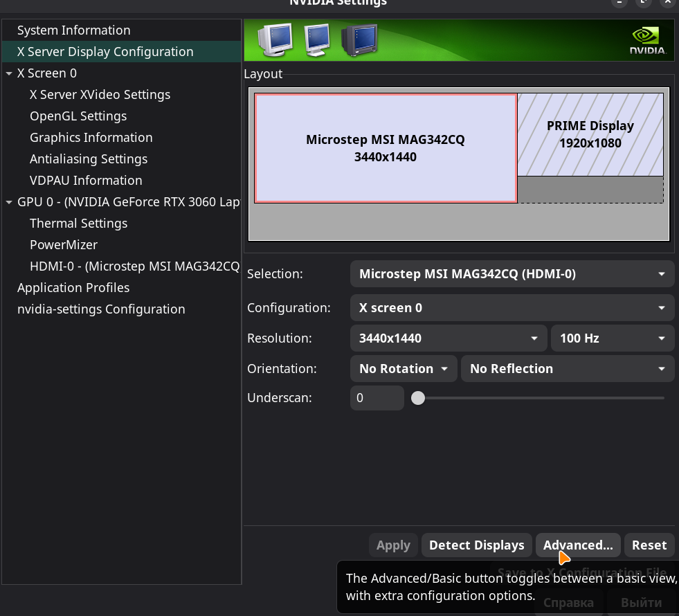
Task: Collapse the GPU 0 tree arrow
Action: [x=9, y=202]
